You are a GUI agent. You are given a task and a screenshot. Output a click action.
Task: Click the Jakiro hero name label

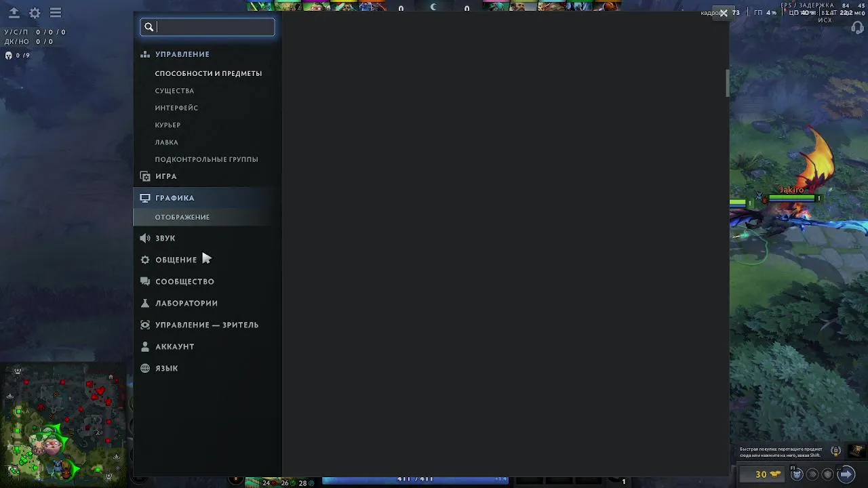[x=791, y=190]
